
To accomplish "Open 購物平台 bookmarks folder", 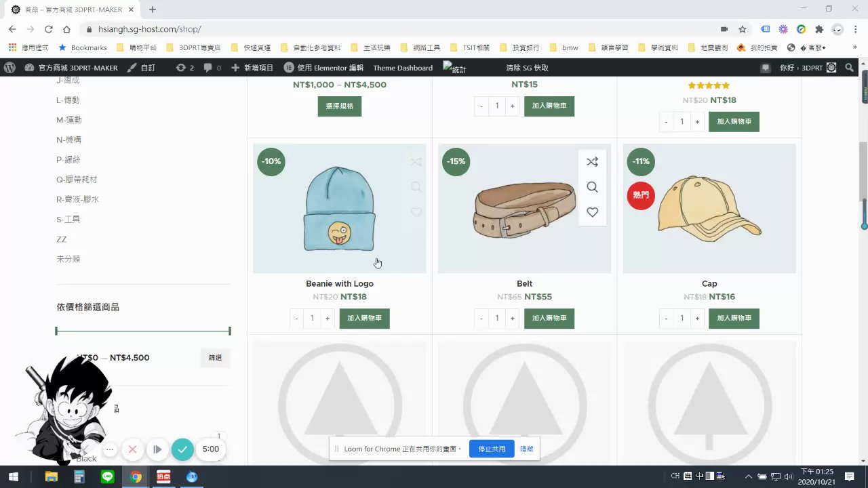I will point(136,48).
